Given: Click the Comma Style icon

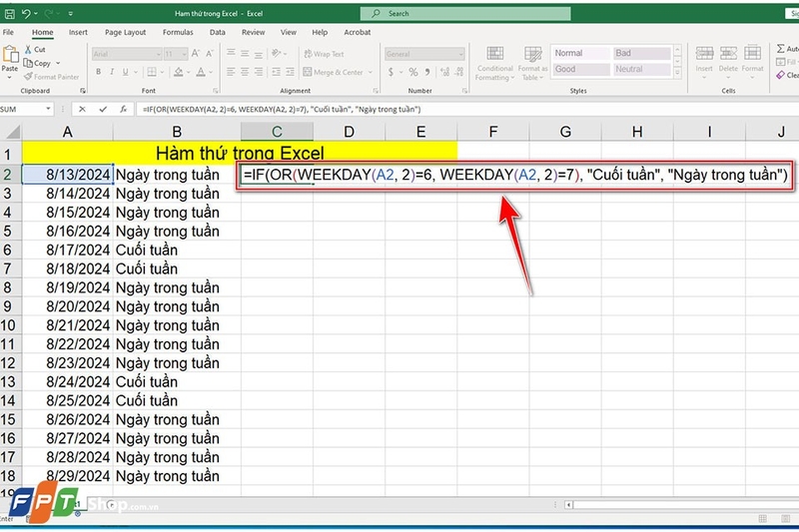Looking at the screenshot, I should 427,72.
